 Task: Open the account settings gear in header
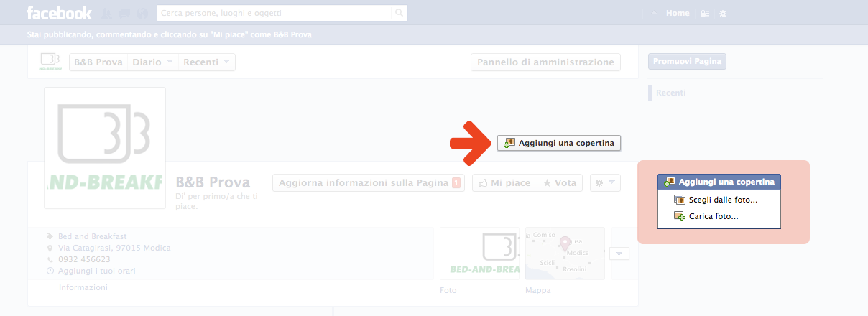[x=723, y=14]
